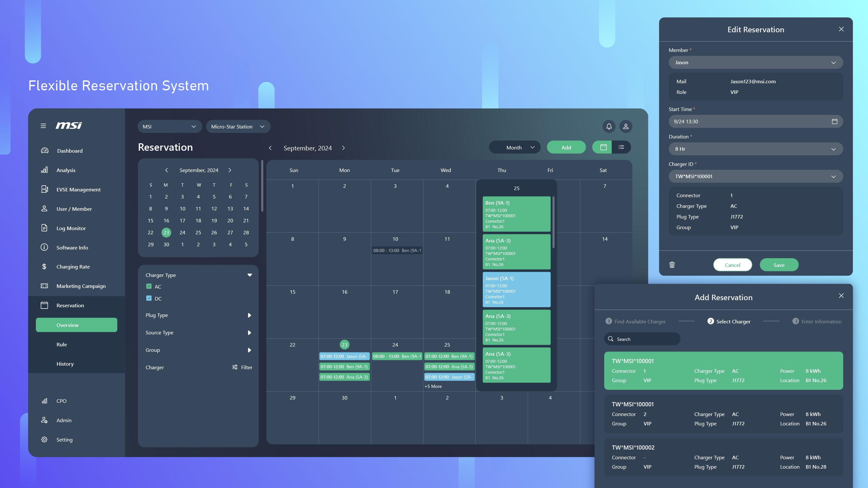Click the notification bell icon
The height and width of the screenshot is (488, 868).
pos(609,126)
